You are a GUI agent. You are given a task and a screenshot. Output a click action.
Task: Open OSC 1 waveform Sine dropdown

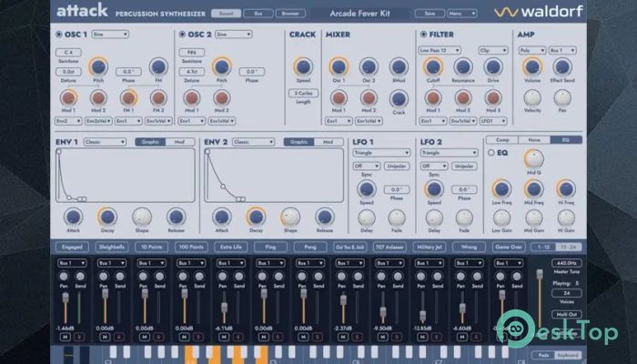pos(110,35)
